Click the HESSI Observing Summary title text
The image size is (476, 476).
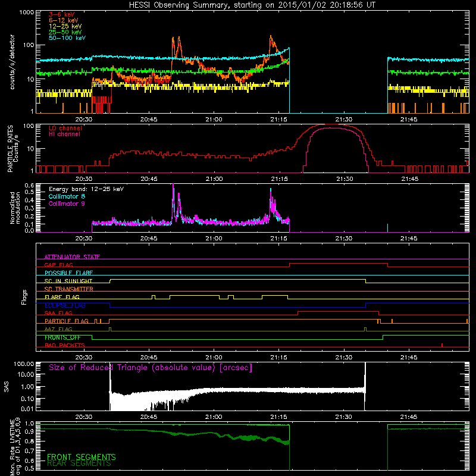(x=252, y=5)
